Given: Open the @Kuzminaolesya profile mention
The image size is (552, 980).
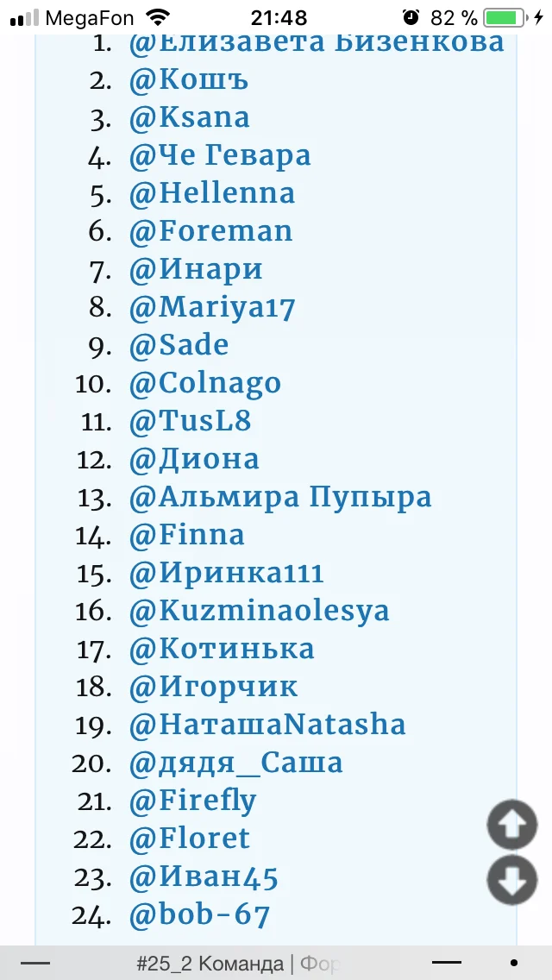Looking at the screenshot, I should point(260,612).
